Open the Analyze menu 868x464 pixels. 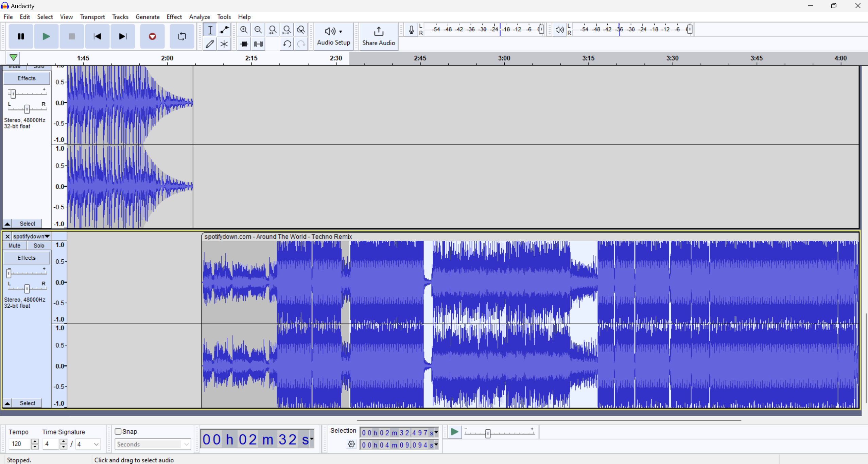(x=199, y=17)
